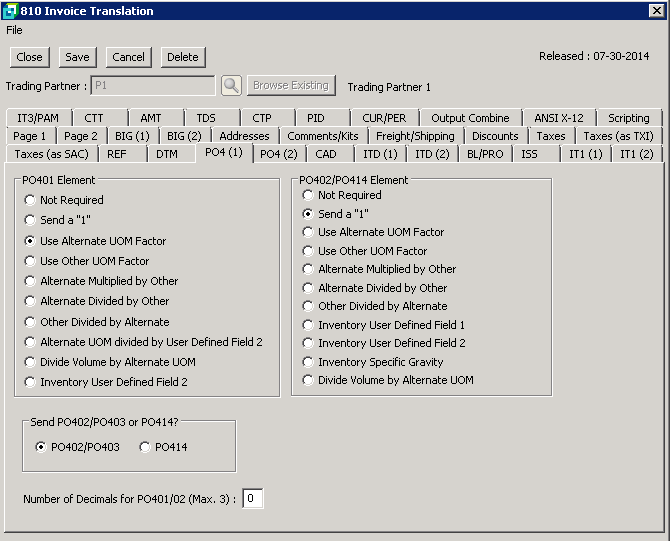
Task: Switch to the Output Combine tab
Action: pos(470,118)
